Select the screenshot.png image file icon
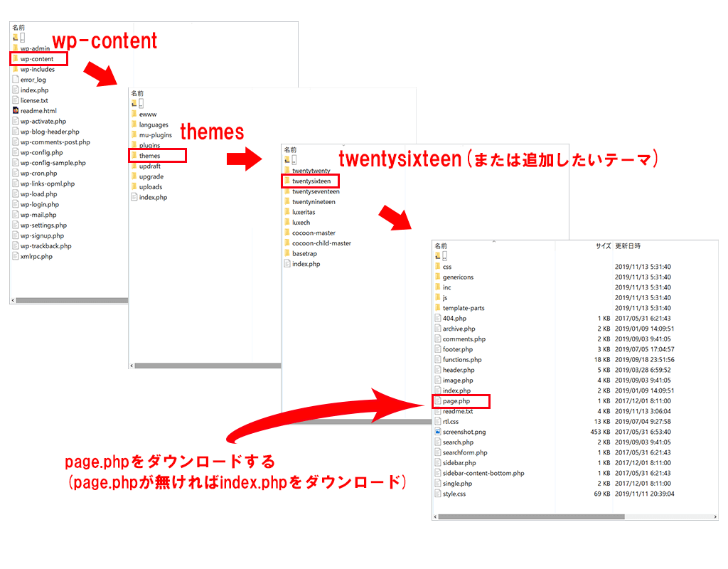 437,432
